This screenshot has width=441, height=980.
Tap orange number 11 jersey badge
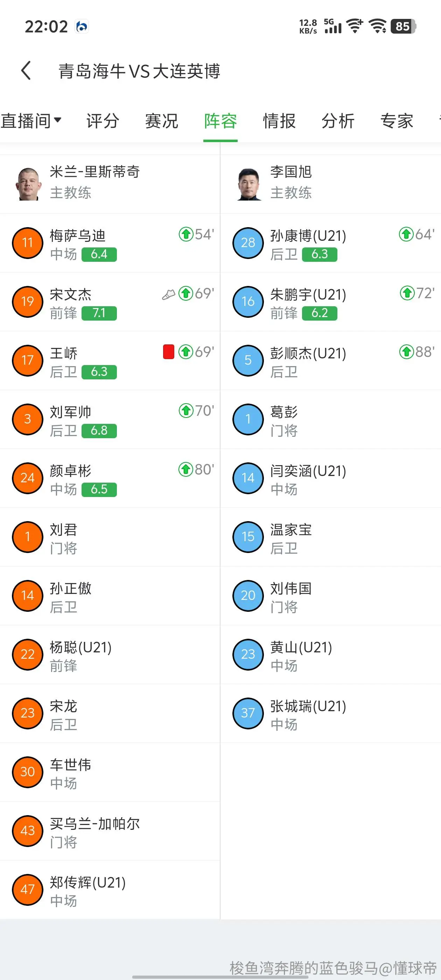[27, 243]
